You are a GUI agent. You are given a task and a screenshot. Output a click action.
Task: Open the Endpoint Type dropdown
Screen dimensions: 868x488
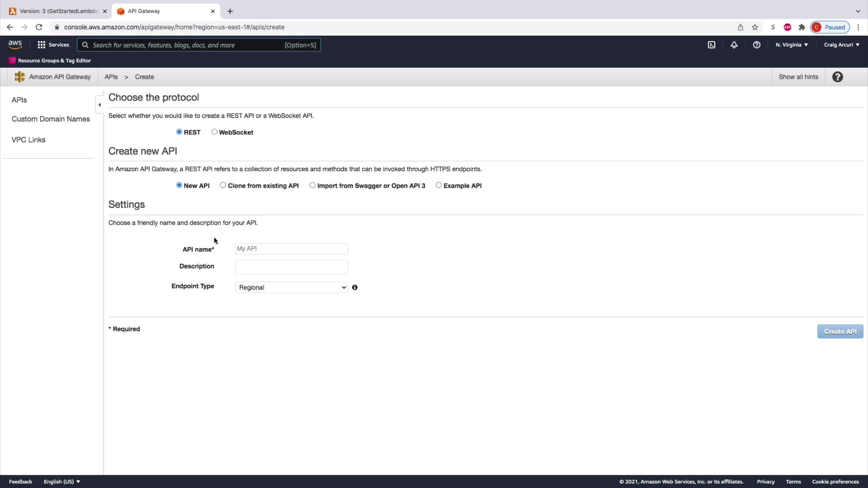pos(291,287)
